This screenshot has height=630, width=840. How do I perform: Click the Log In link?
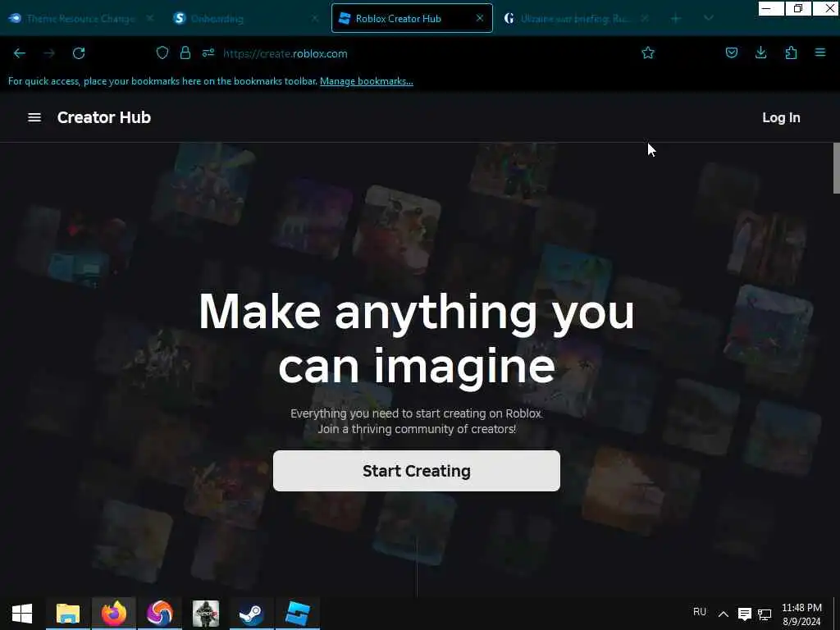pos(781,117)
